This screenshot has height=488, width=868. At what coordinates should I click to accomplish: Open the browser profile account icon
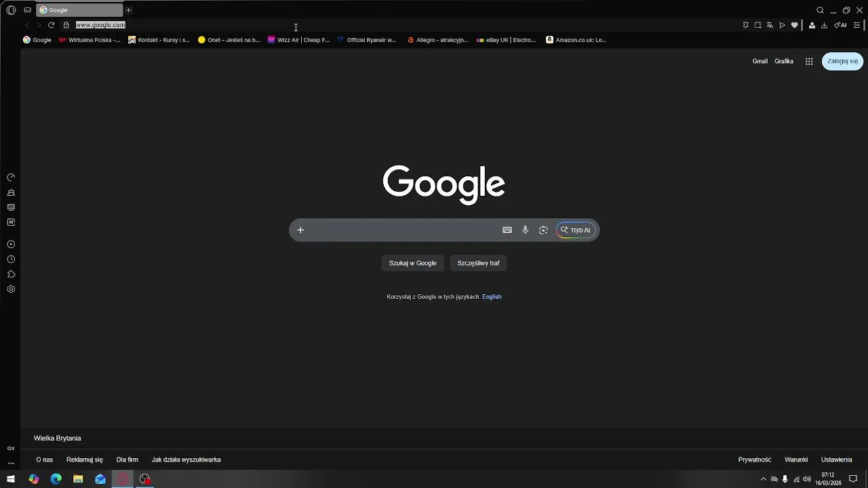point(812,25)
